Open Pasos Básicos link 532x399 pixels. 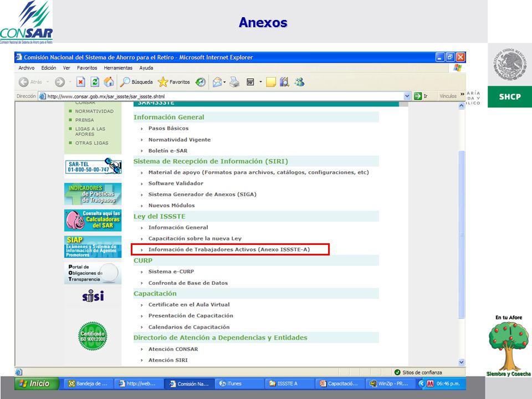168,128
